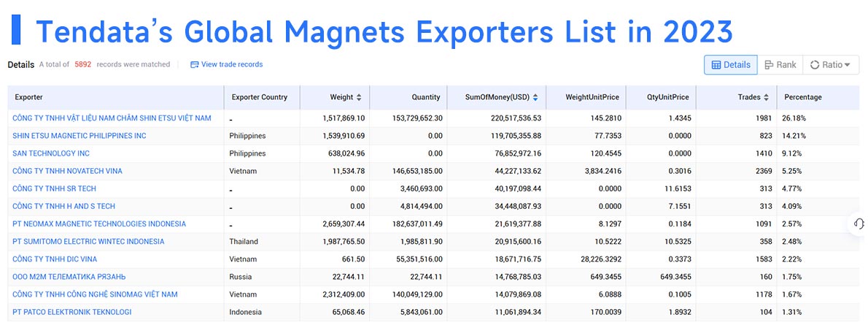Sort by the Trades column arrows

(x=766, y=97)
